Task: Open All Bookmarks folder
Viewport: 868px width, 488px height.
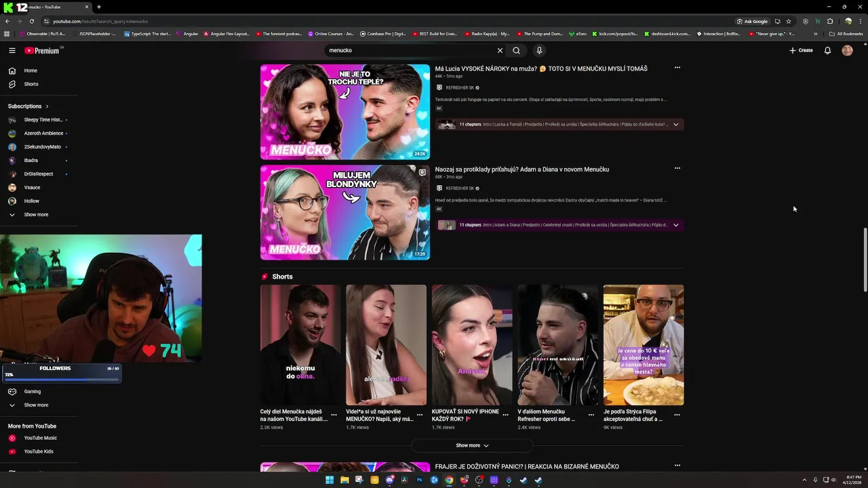Action: click(x=846, y=33)
